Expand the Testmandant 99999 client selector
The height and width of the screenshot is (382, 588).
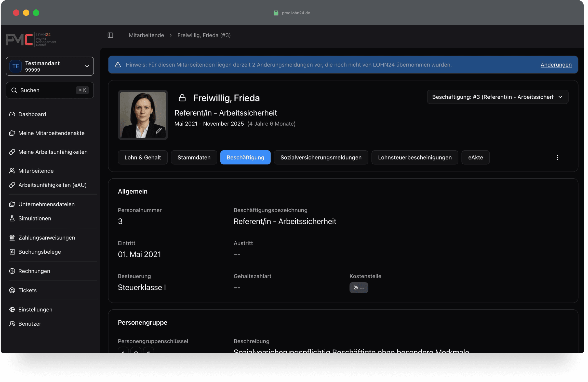click(50, 66)
